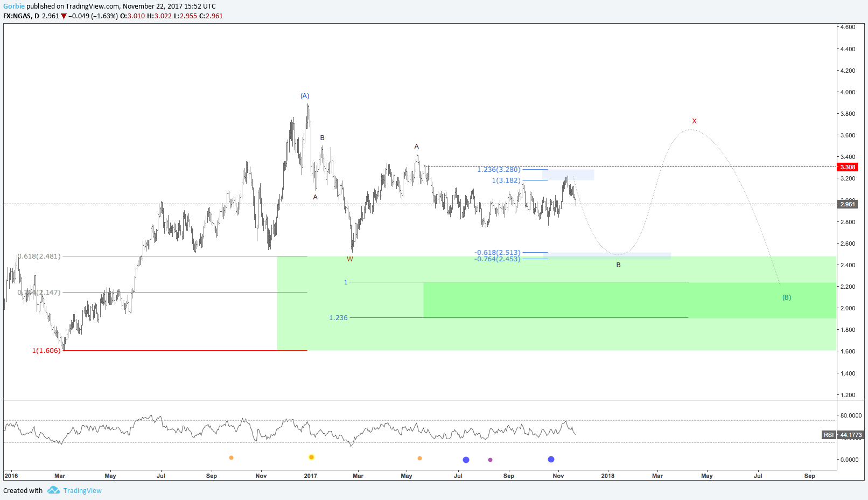This screenshot has width=868, height=500.
Task: Click the open price value O:3.010
Action: click(132, 16)
